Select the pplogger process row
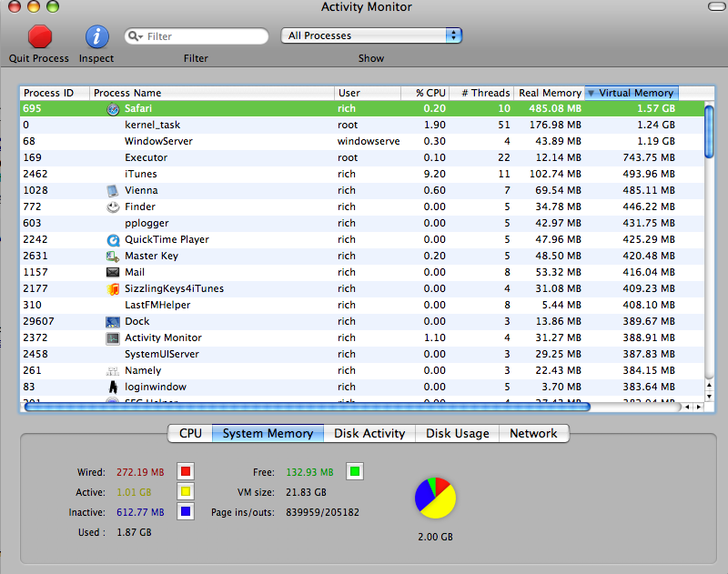 tap(362, 223)
